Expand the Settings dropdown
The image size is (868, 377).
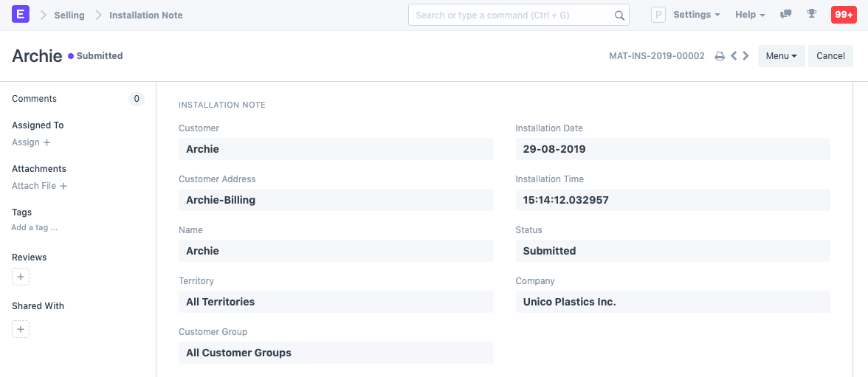697,15
